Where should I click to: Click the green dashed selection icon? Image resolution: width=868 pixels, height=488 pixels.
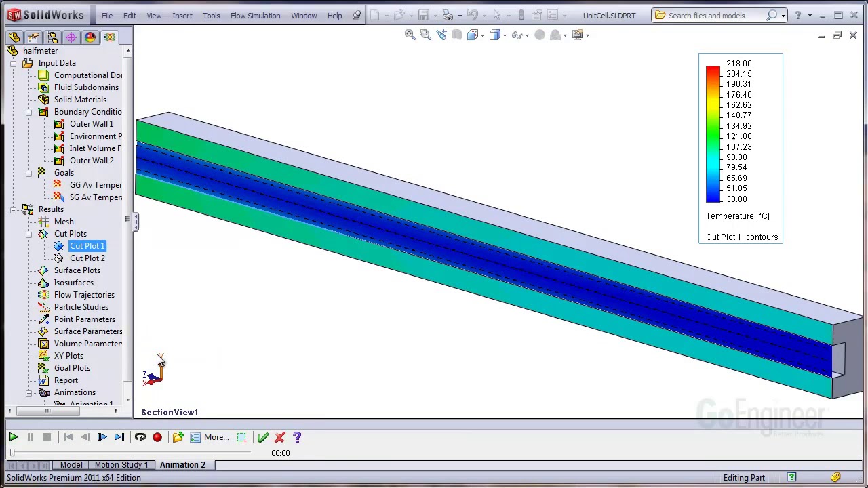(x=241, y=437)
